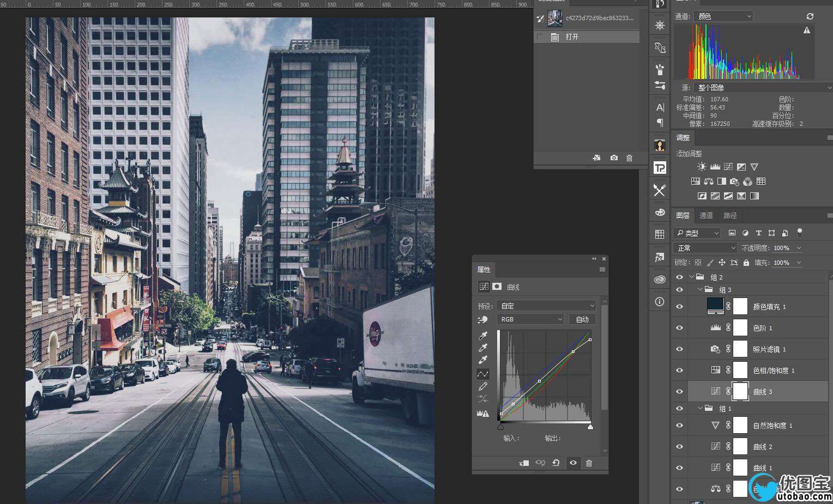Click the on-image targeted adjustment hand tool
The width and height of the screenshot is (833, 504).
click(x=482, y=320)
